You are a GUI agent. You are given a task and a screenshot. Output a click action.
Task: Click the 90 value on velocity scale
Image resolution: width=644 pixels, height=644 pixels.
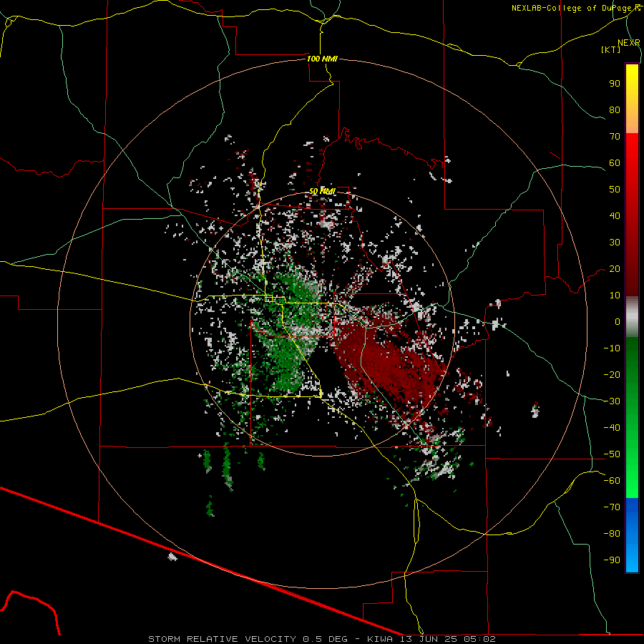click(615, 84)
